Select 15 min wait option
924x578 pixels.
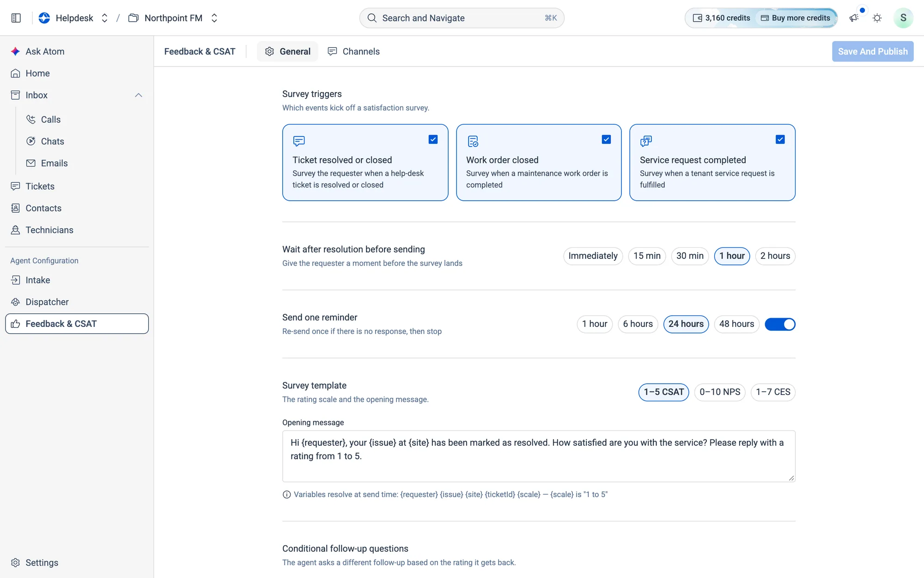click(x=647, y=256)
